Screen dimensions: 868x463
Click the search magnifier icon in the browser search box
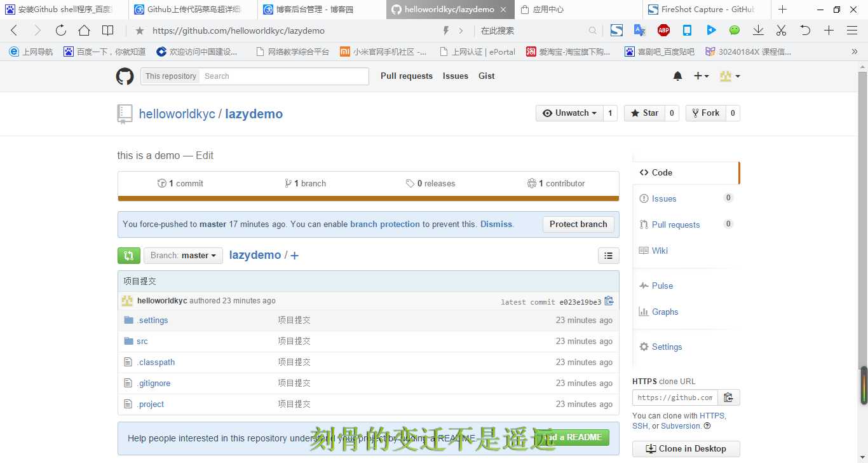point(593,31)
